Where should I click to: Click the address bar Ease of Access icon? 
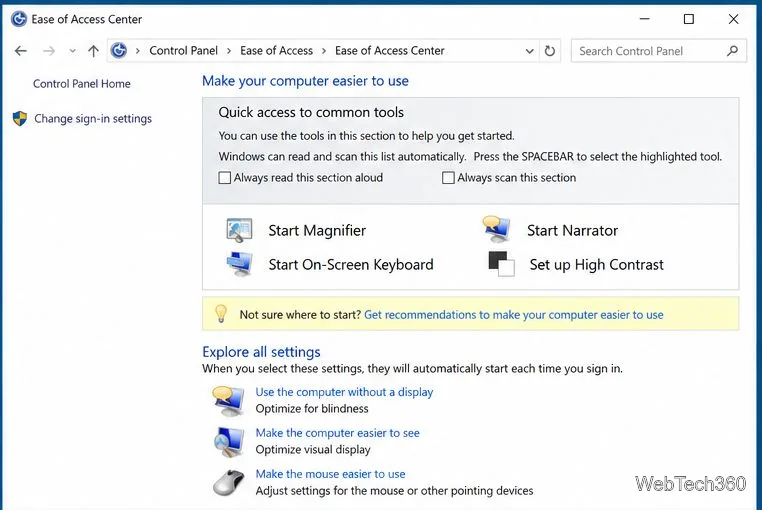[x=119, y=51]
